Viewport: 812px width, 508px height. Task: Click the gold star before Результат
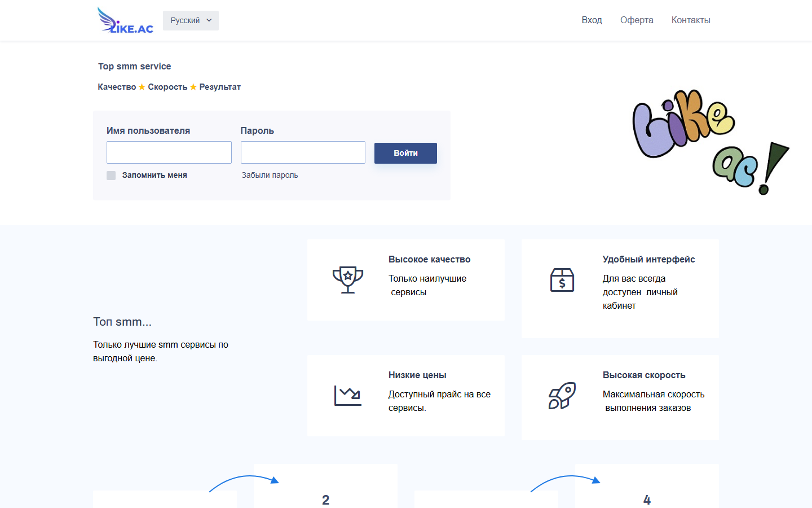[193, 87]
